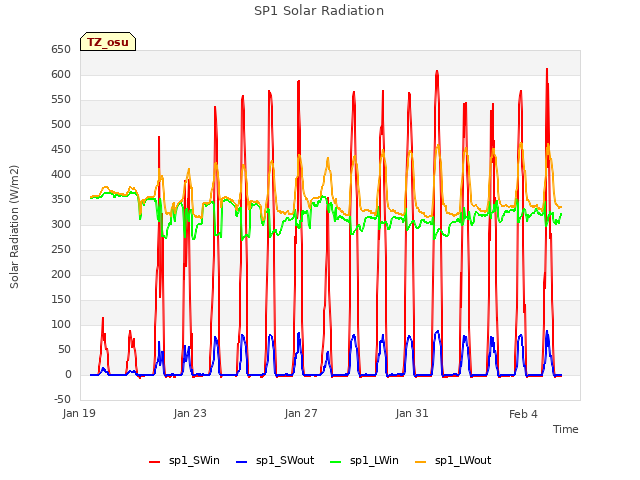The image size is (640, 480).
Task: Toggle the sp1_SWout legend entry
Action: (x=275, y=460)
